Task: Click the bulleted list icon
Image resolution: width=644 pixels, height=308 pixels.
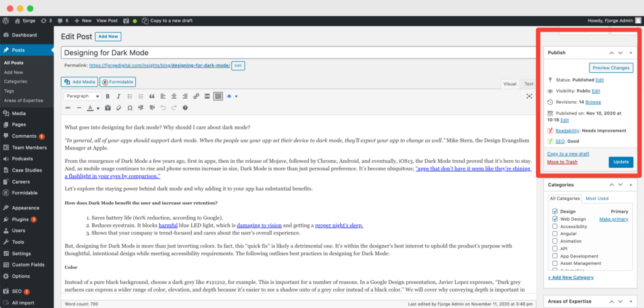Action: pos(130,96)
